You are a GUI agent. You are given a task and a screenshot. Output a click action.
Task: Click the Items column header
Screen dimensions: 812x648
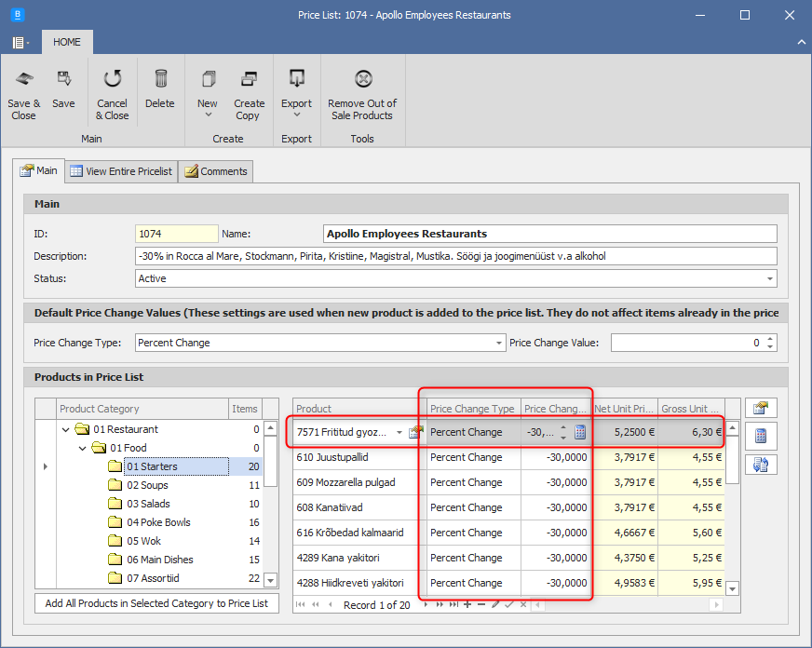tap(245, 409)
